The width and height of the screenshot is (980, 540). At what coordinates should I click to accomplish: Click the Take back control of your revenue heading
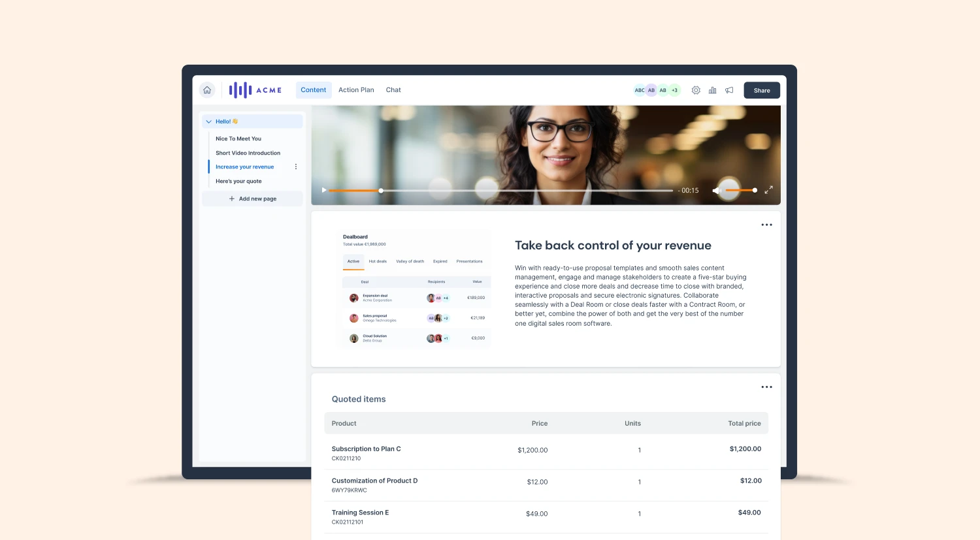pos(613,246)
